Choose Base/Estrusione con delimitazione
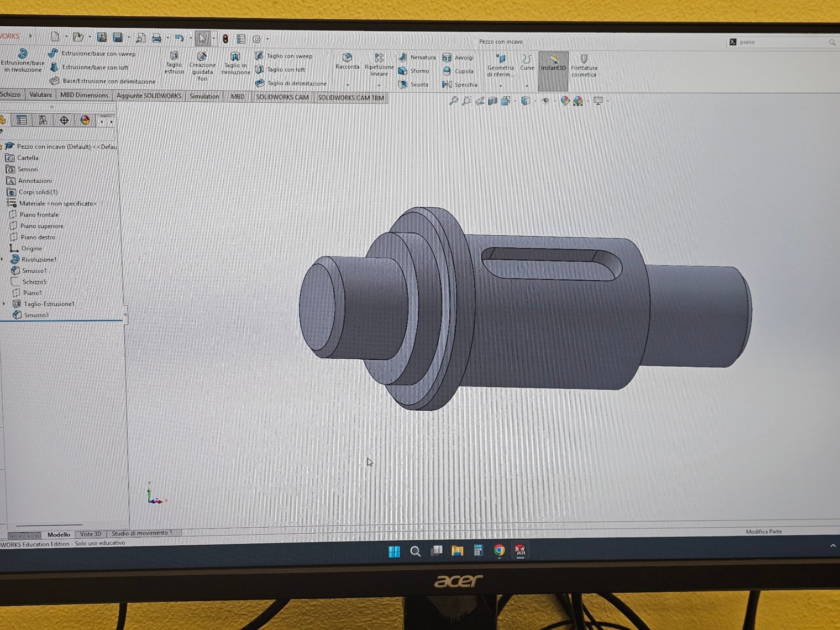 (x=103, y=81)
